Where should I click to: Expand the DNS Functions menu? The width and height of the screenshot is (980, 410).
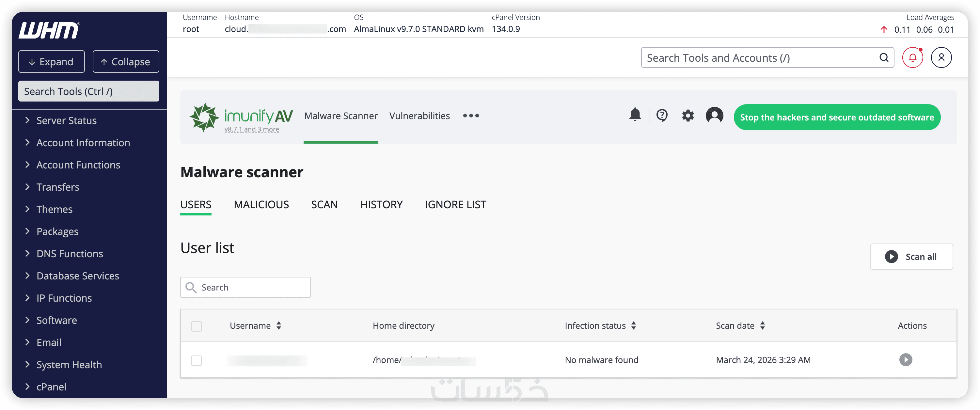70,254
